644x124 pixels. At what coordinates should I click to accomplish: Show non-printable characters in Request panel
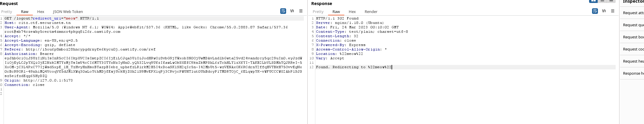tap(292, 11)
